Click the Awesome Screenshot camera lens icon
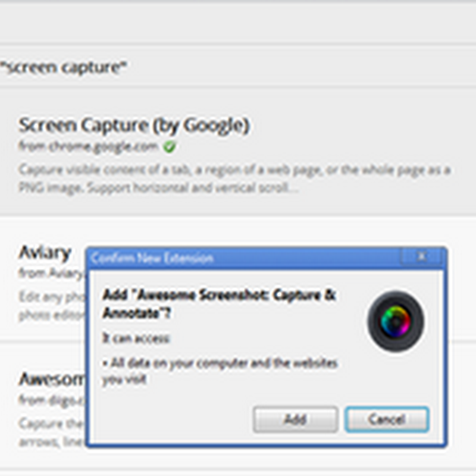476x476 pixels. click(395, 320)
